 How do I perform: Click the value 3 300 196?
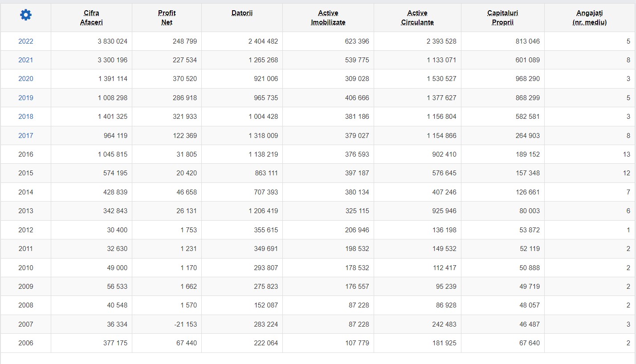point(113,60)
